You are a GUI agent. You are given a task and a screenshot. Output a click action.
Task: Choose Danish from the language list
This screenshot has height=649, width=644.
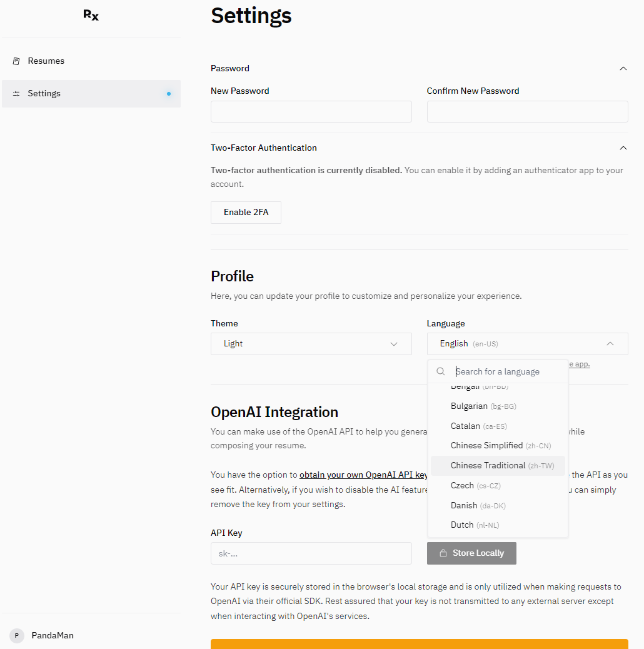coord(464,505)
